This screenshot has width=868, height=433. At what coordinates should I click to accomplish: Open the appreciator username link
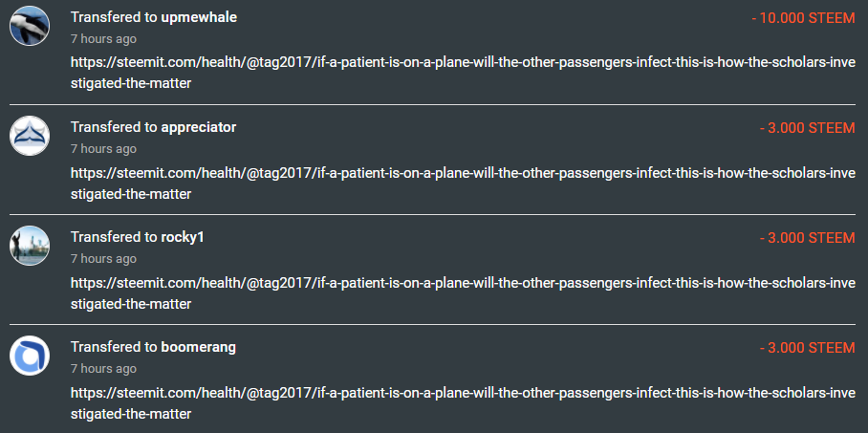tap(199, 127)
